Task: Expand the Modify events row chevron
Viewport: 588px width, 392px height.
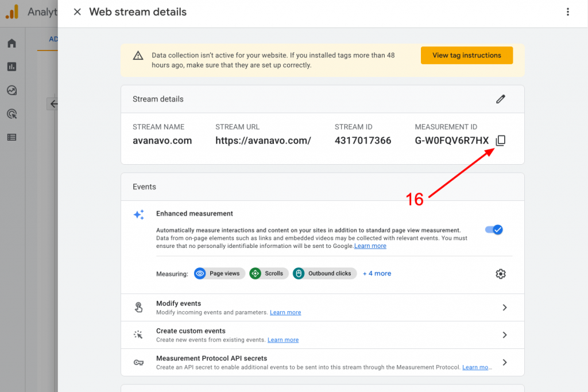Action: tap(504, 308)
